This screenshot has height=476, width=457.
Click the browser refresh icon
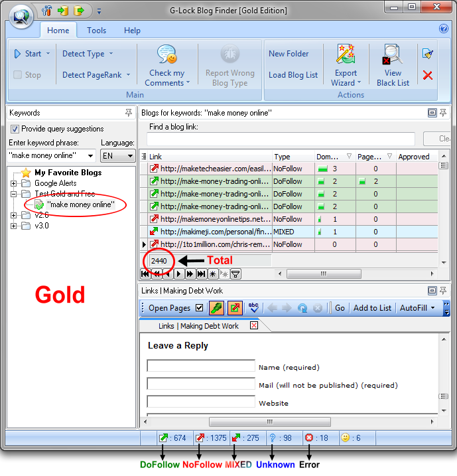pos(302,308)
